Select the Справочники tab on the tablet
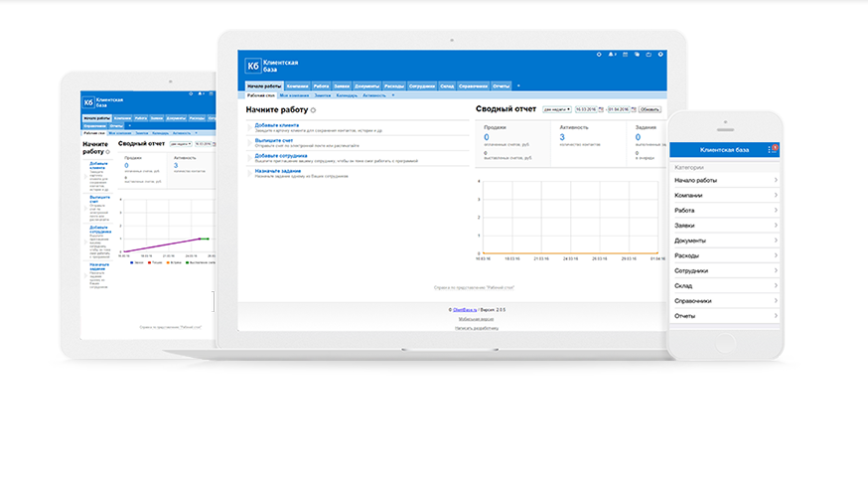Screen dimensions: 868x485 point(94,126)
